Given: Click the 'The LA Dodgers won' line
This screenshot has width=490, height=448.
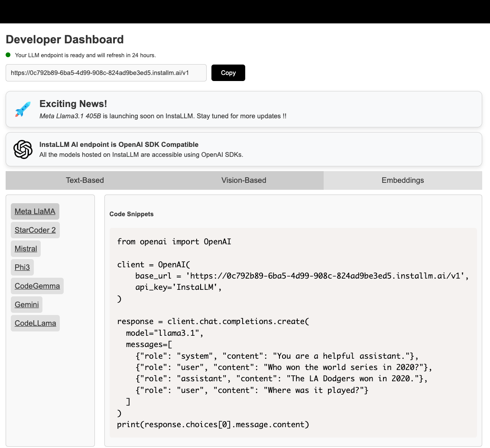Looking at the screenshot, I should [282, 379].
